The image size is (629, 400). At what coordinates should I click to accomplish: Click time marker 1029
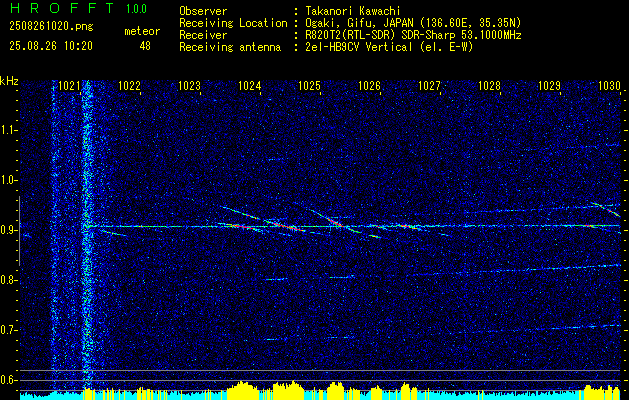(549, 86)
